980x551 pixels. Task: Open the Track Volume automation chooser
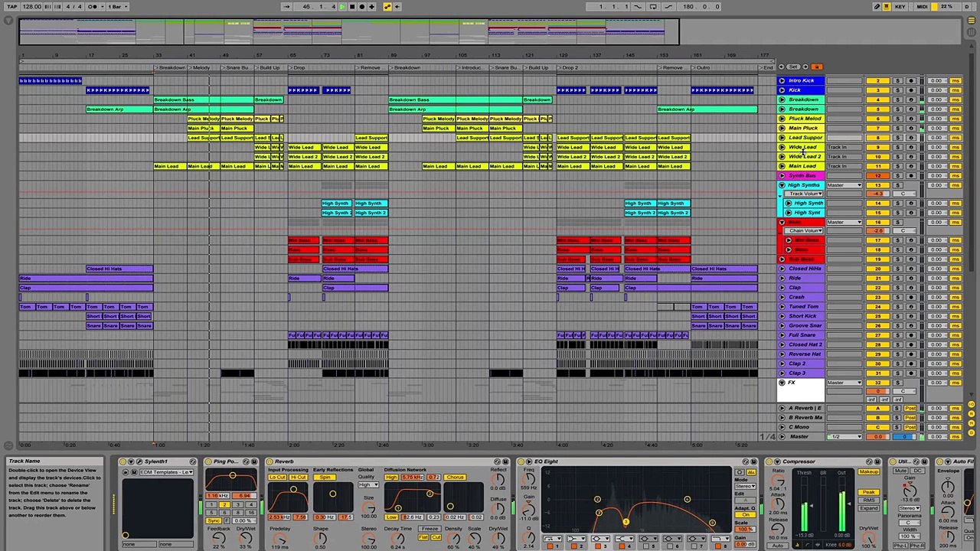pyautogui.click(x=804, y=194)
